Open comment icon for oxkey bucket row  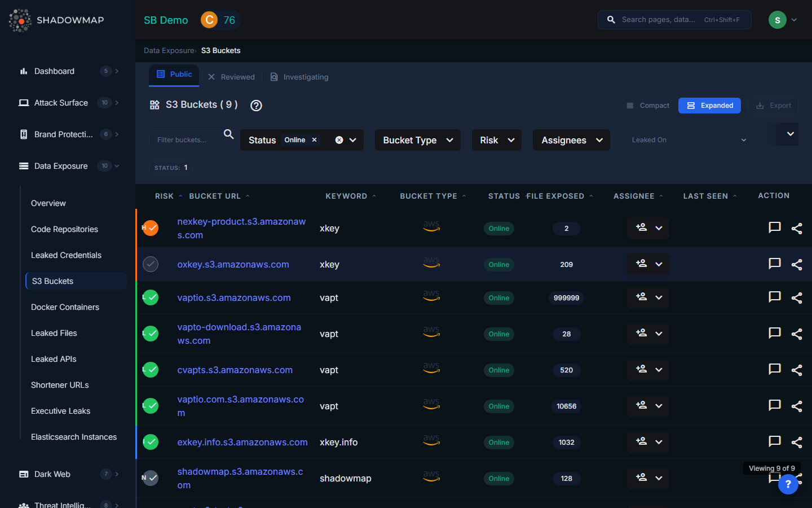click(x=774, y=264)
